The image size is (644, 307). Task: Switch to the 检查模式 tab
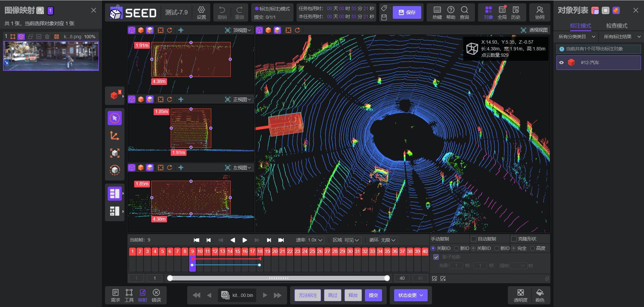coord(616,26)
